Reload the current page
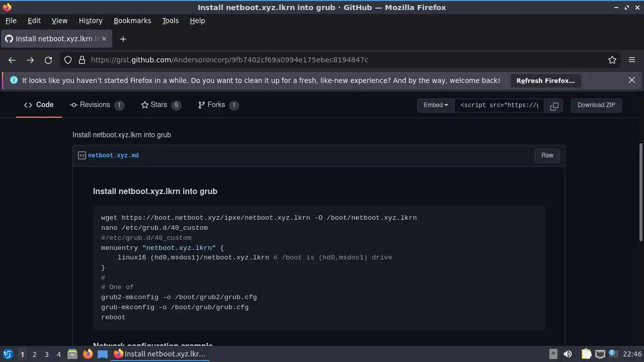The image size is (644, 362). click(x=48, y=60)
